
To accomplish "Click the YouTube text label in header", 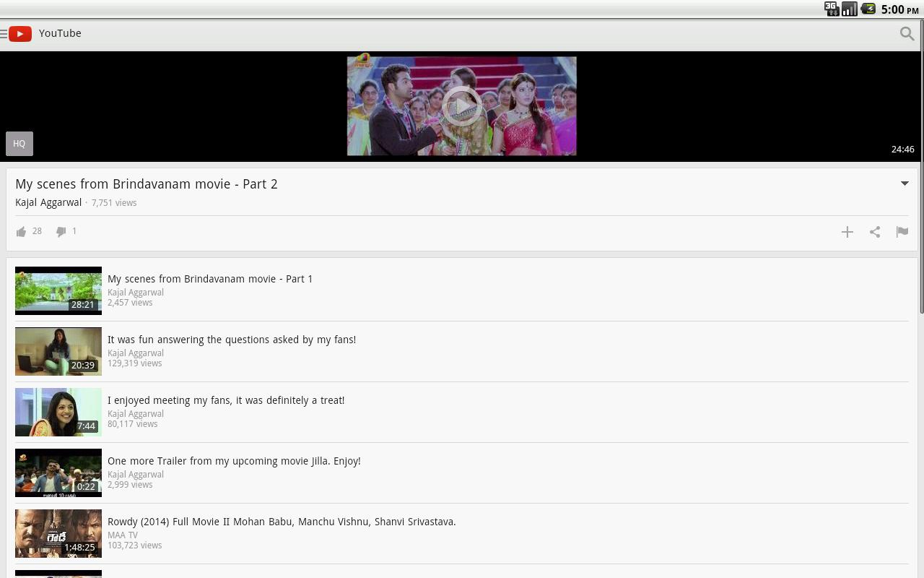I will pos(60,33).
